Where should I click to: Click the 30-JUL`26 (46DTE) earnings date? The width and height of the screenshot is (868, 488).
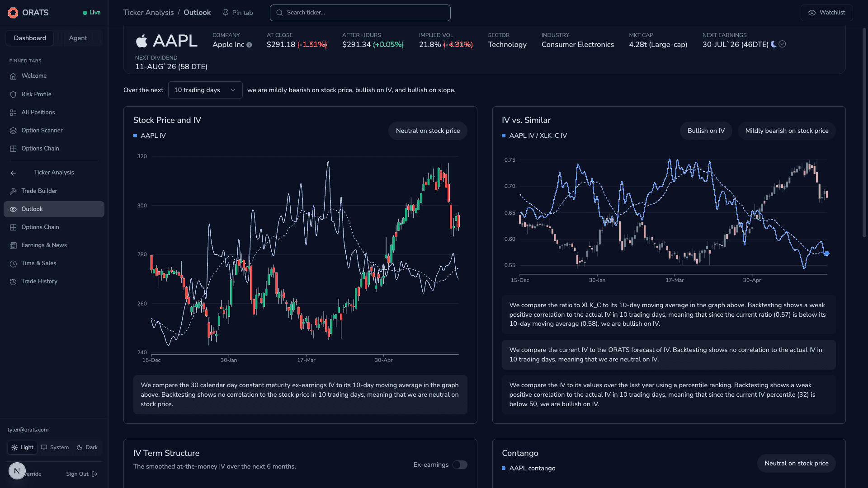pos(735,44)
